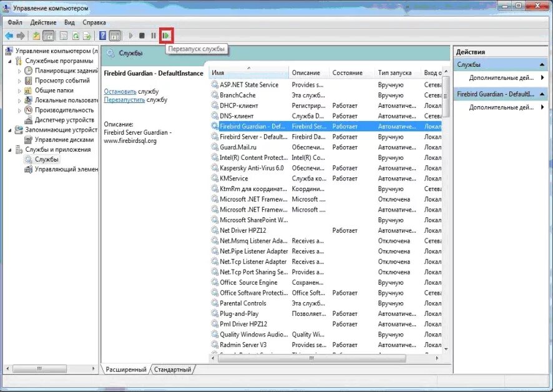The image size is (553, 392).
Task: Click the Просмотр событий tree icon
Action: coord(29,81)
